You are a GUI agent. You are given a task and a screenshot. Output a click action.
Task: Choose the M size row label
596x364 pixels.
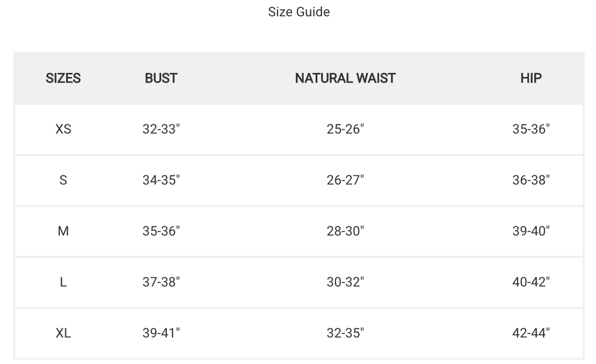click(x=63, y=231)
